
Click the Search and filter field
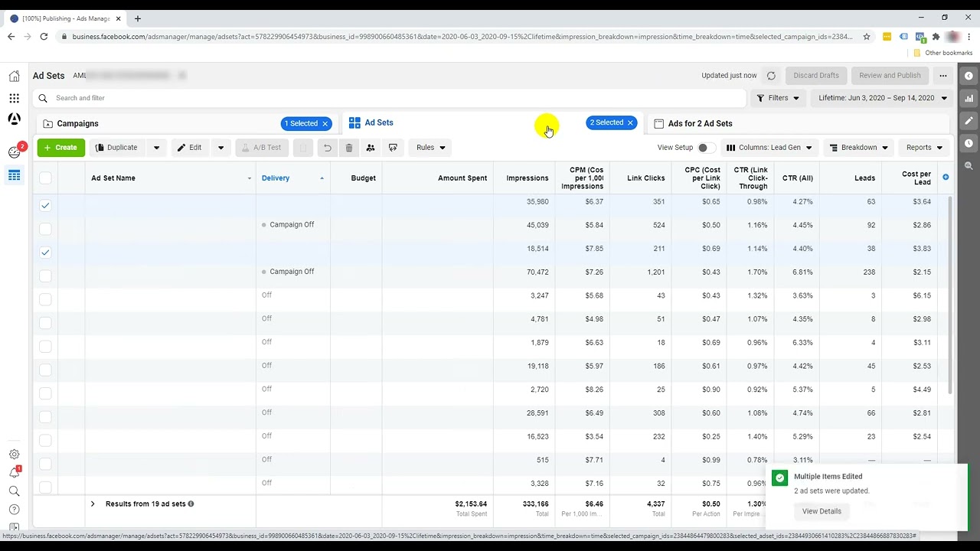(x=390, y=98)
